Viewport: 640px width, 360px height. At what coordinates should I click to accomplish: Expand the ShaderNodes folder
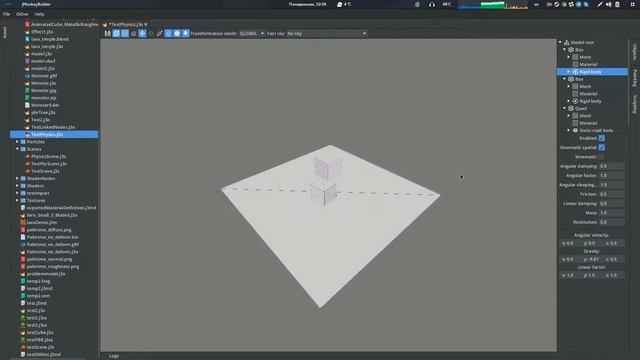[17, 178]
